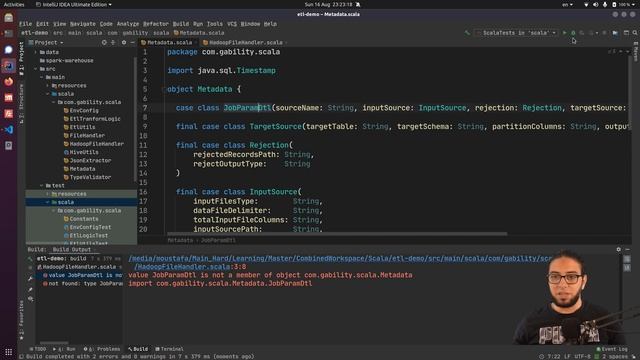This screenshot has width=640, height=360.
Task: Run ScalaTests with the green Run button
Action: point(564,33)
